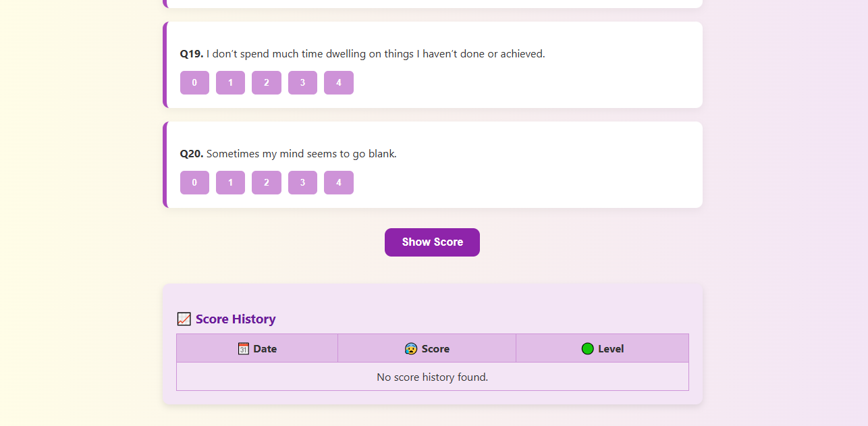Click the anxious face icon in Score header
Viewport: 868px width, 426px height.
pyautogui.click(x=411, y=349)
